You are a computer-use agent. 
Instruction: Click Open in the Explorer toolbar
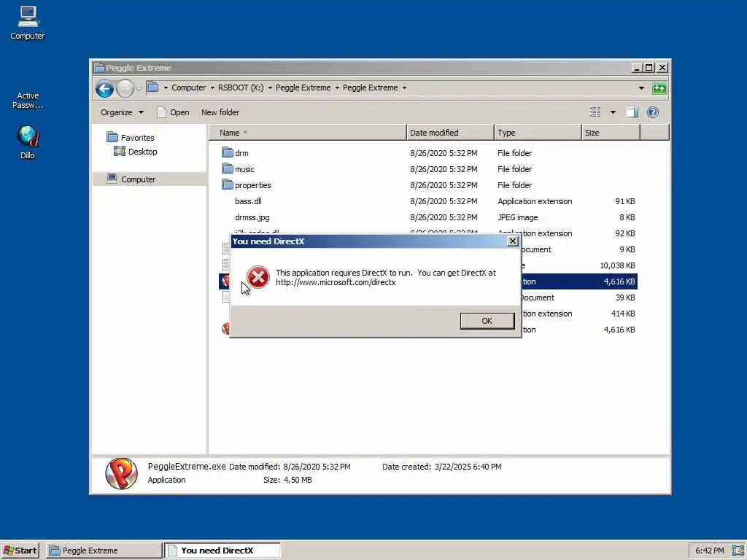pos(174,112)
